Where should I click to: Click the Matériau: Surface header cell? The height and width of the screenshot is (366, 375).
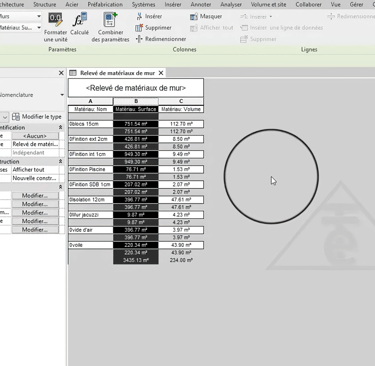click(x=136, y=109)
